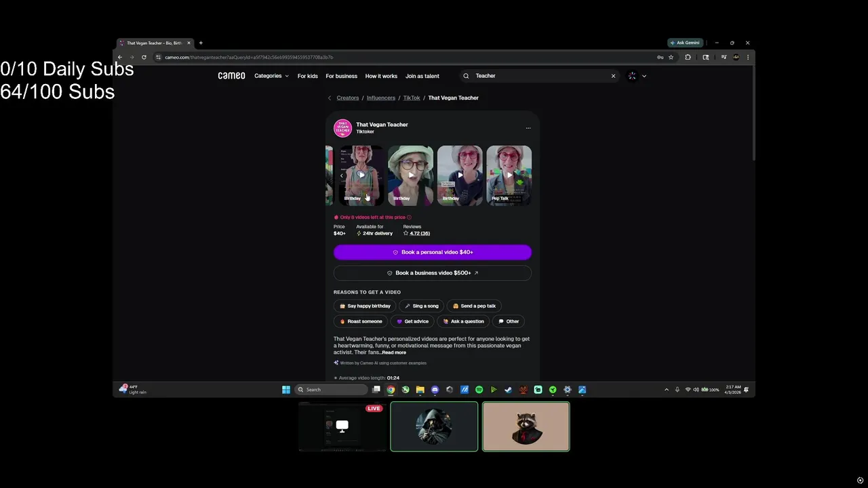Image resolution: width=868 pixels, height=488 pixels.
Task: Open the profile avatar icon
Action: click(x=632, y=76)
